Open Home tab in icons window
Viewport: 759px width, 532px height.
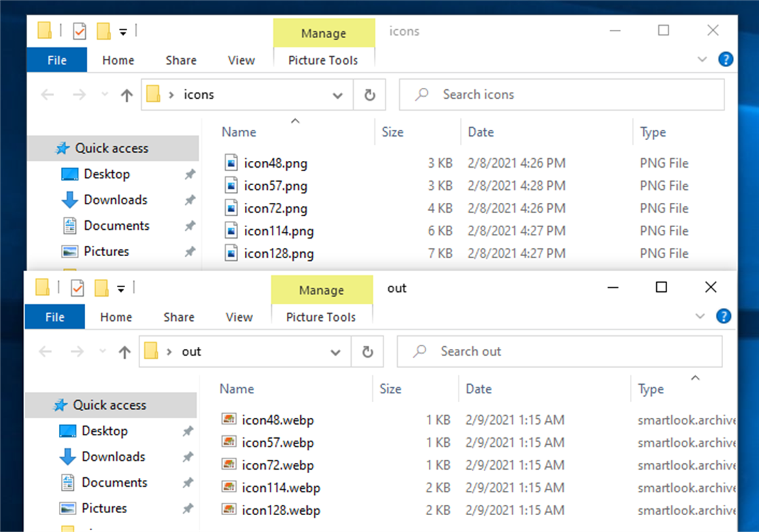(118, 60)
